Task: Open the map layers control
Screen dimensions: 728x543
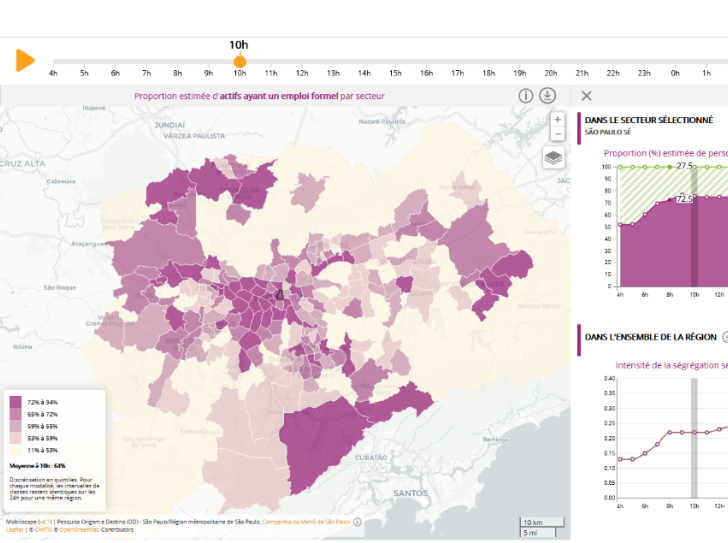Action: click(x=554, y=158)
